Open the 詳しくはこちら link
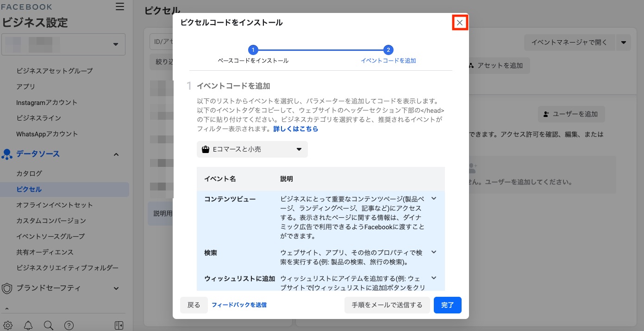This screenshot has height=331, width=644. (x=296, y=129)
